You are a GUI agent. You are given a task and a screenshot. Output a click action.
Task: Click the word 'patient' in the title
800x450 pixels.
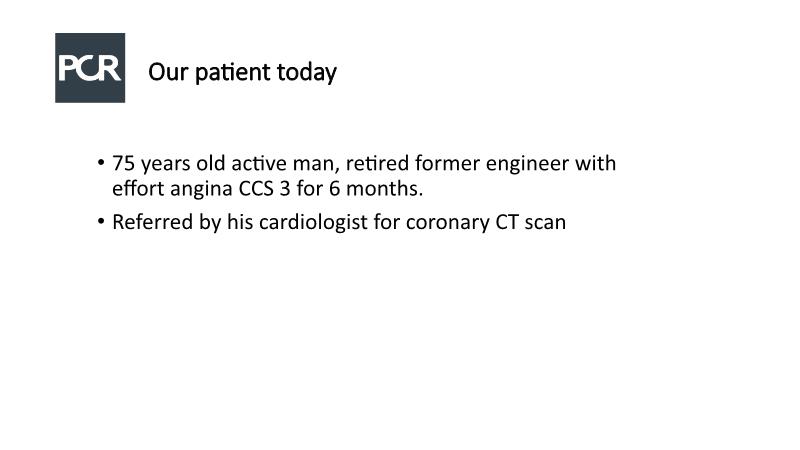click(234, 73)
